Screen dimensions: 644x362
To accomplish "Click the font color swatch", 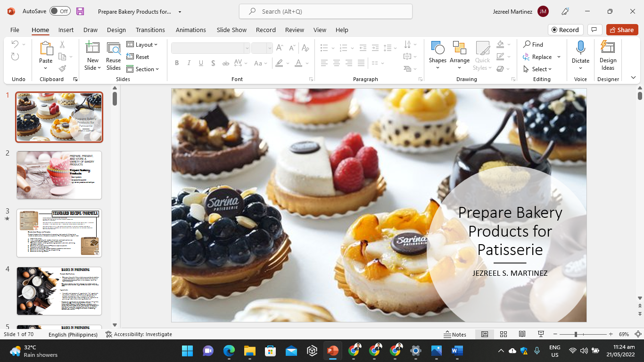I will [298, 63].
